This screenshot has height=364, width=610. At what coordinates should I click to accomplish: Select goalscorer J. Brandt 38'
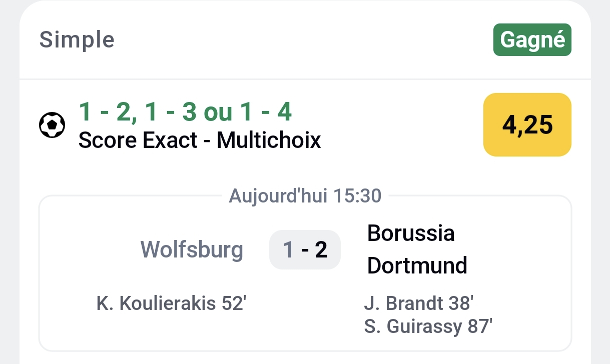click(419, 303)
